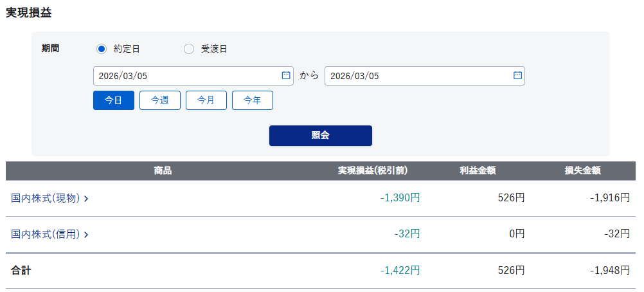This screenshot has width=644, height=292.
Task: Expand chevron next to 国内株式(現物)
Action: point(86,199)
